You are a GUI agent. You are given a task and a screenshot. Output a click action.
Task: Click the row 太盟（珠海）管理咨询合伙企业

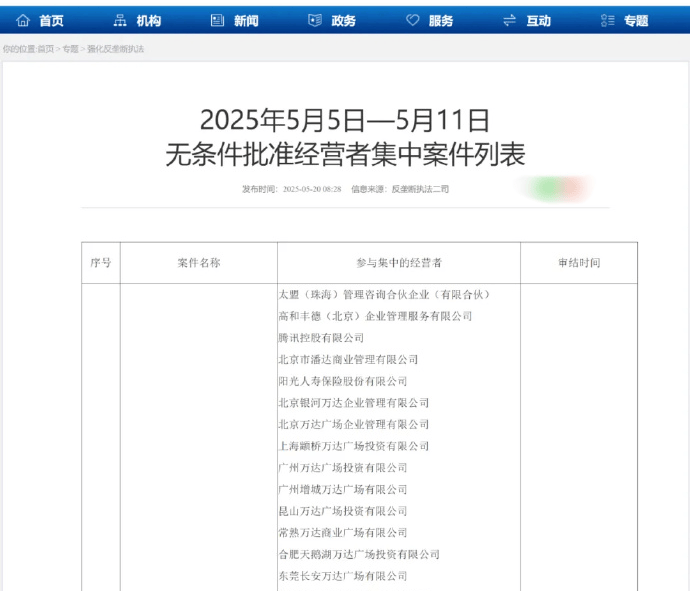(384, 294)
